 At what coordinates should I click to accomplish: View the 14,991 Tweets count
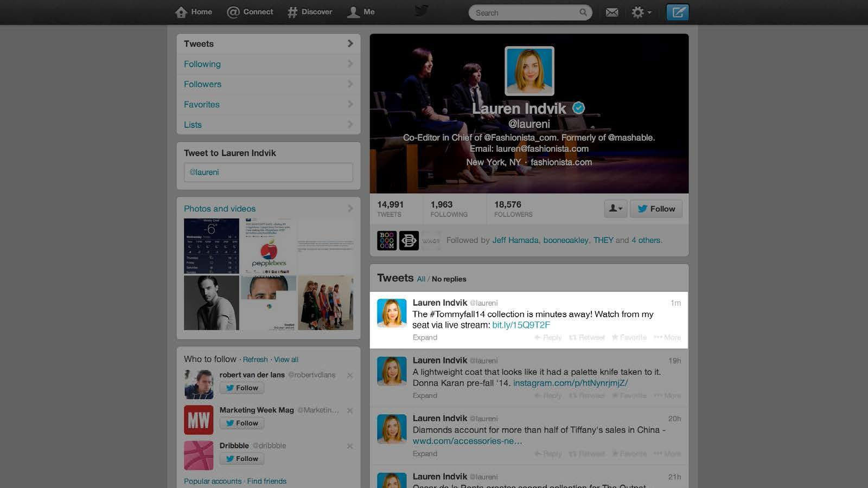click(391, 209)
